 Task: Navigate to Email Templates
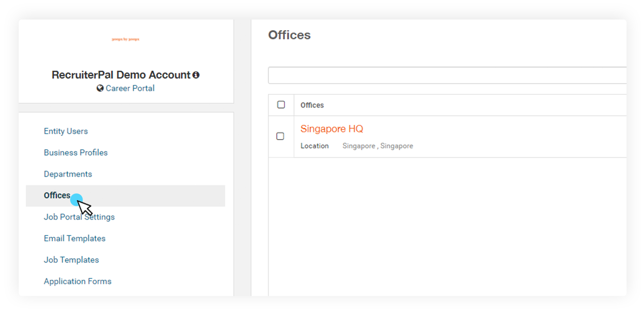coord(74,238)
